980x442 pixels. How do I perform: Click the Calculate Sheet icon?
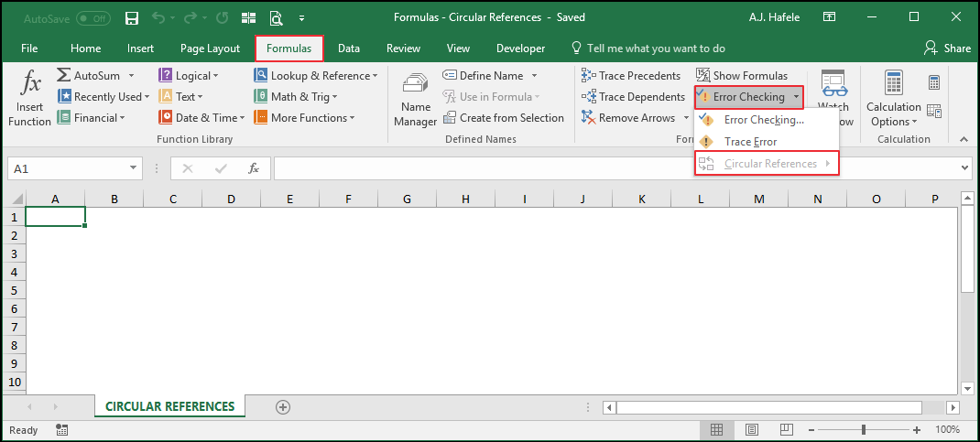tap(934, 111)
